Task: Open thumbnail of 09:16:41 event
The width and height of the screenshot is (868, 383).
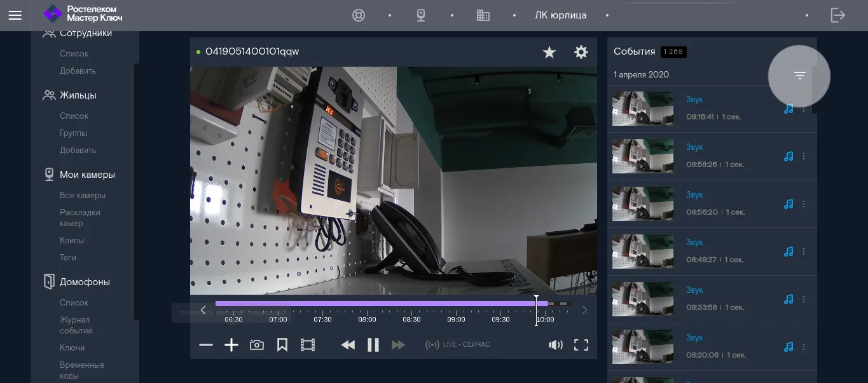Action: click(x=643, y=109)
